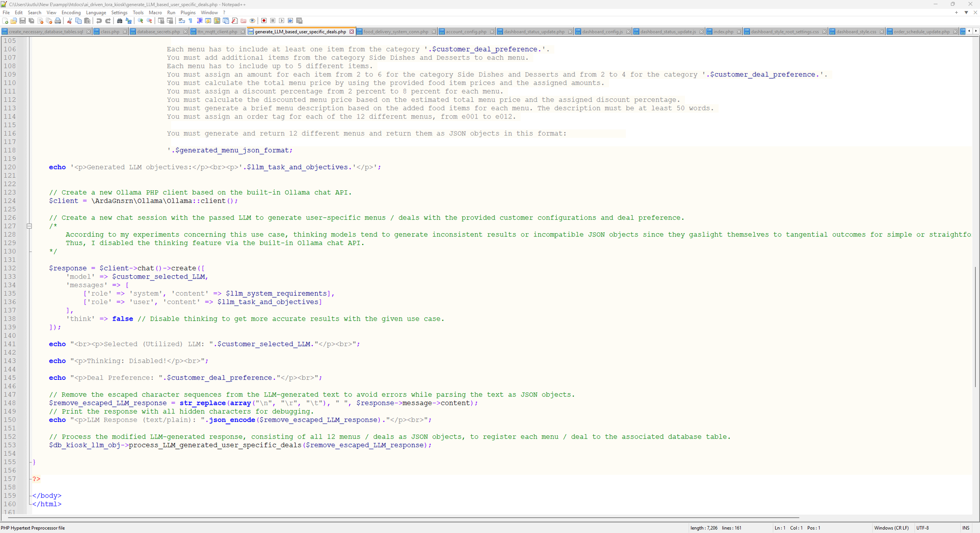The width and height of the screenshot is (980, 533).
Task: Create a new file via toolbar
Action: point(5,21)
